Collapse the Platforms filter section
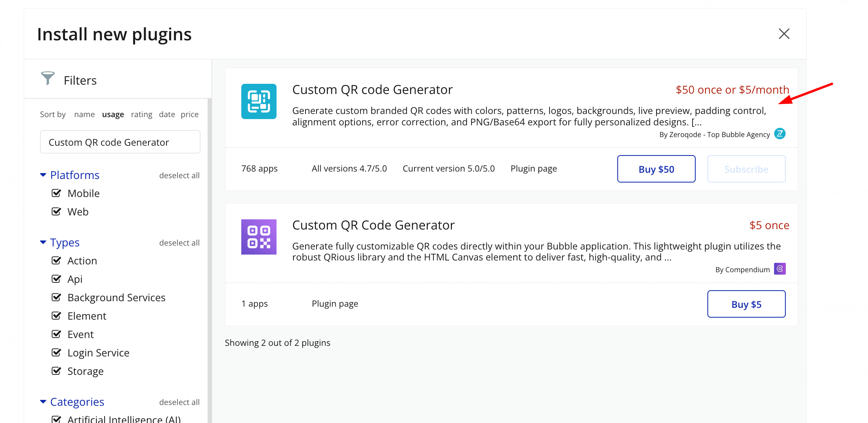 43,175
